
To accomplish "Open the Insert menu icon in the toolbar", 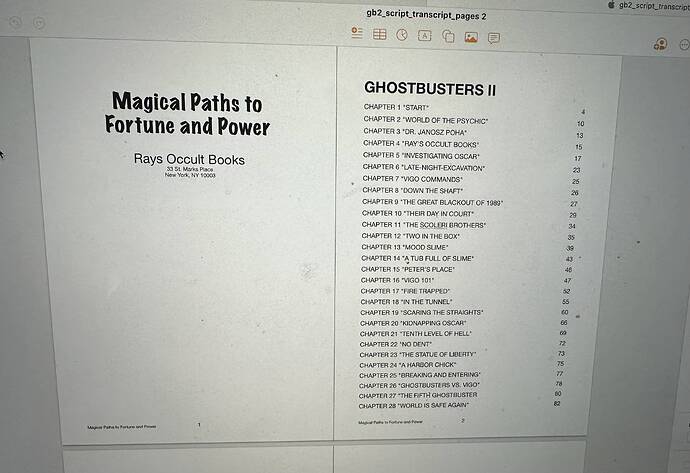I will click(x=357, y=33).
